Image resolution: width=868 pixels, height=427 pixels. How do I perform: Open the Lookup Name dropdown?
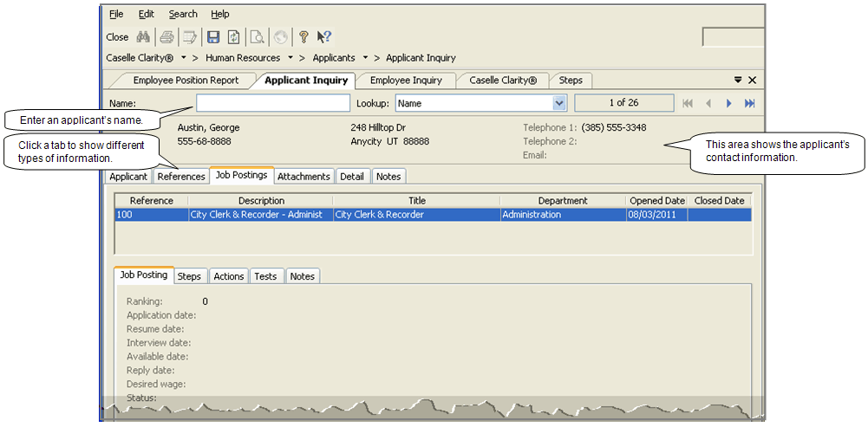click(559, 103)
